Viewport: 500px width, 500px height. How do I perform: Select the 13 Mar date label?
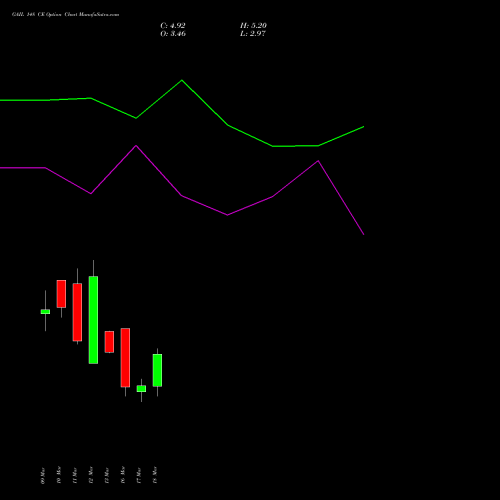(x=107, y=475)
